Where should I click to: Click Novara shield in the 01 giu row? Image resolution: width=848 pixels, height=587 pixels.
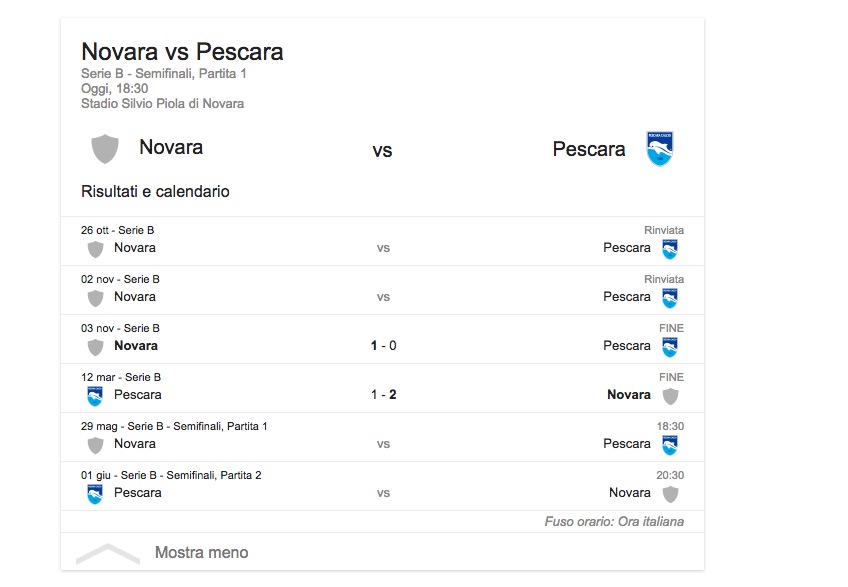(670, 494)
